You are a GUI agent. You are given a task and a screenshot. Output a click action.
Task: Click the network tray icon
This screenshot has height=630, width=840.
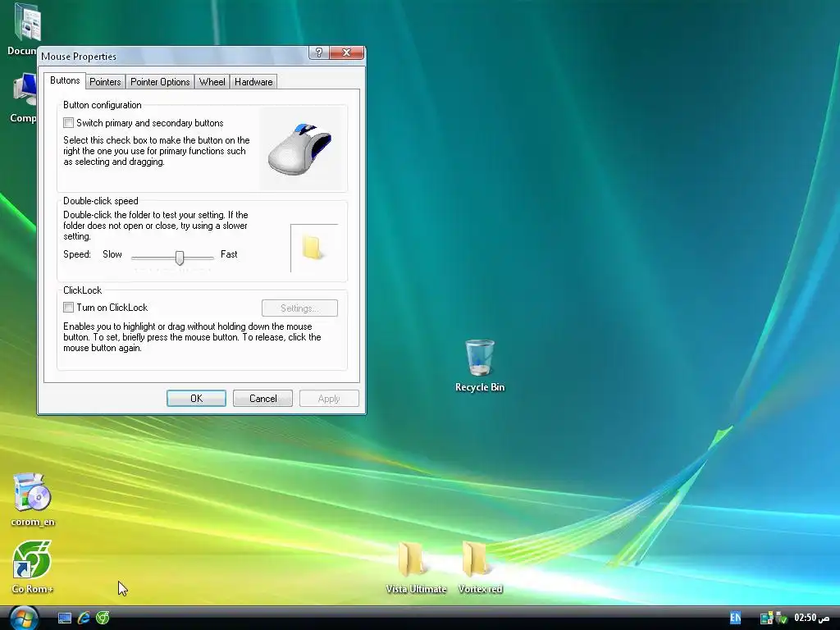click(x=767, y=619)
